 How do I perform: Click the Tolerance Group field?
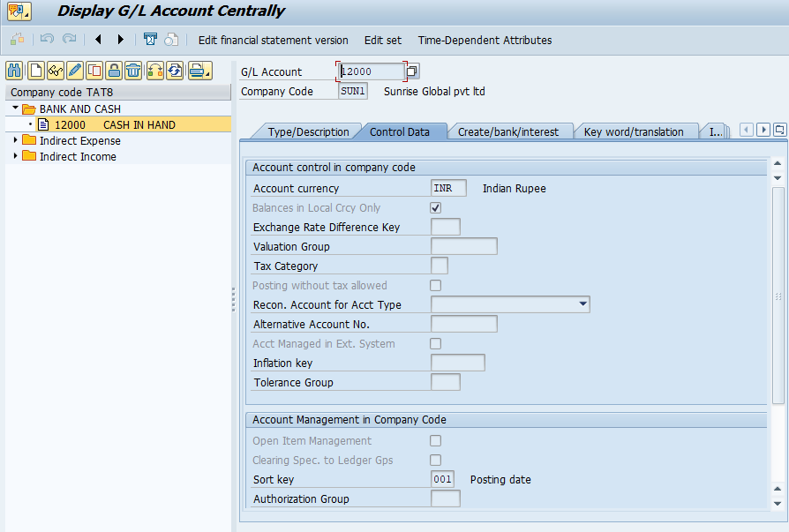(446, 382)
